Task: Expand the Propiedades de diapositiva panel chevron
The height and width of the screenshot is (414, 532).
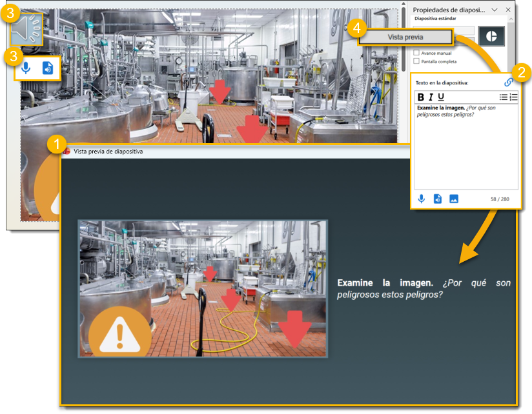Action: click(495, 10)
